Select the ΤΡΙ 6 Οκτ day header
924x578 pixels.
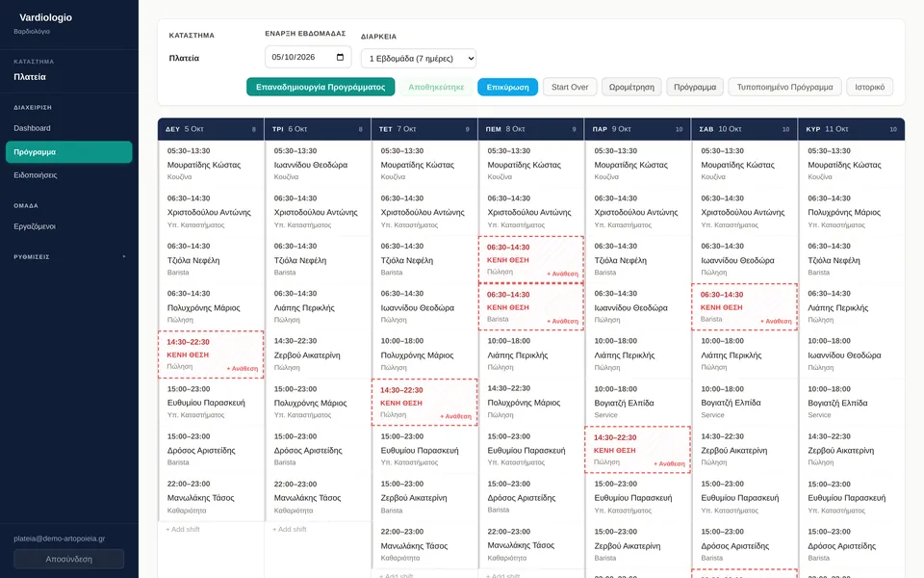pyautogui.click(x=319, y=129)
